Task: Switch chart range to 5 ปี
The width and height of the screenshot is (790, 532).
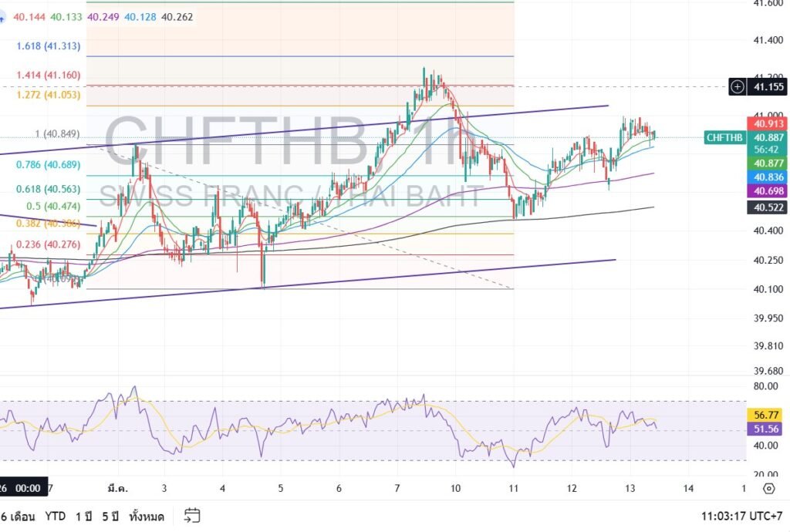Action: click(110, 516)
